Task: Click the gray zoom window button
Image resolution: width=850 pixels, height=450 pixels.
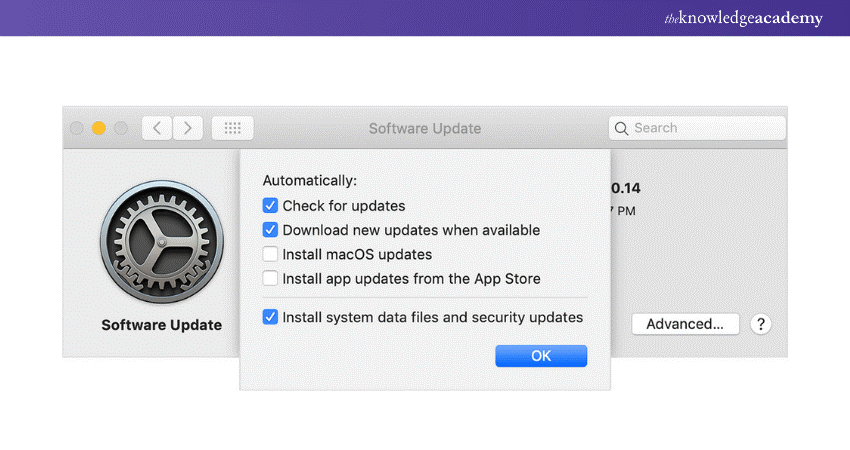Action: coord(121,128)
